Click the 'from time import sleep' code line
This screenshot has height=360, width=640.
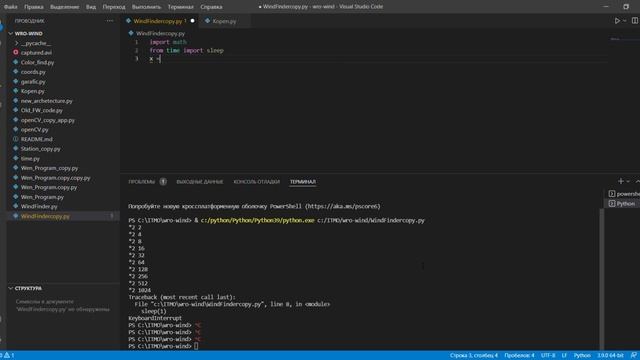point(186,51)
